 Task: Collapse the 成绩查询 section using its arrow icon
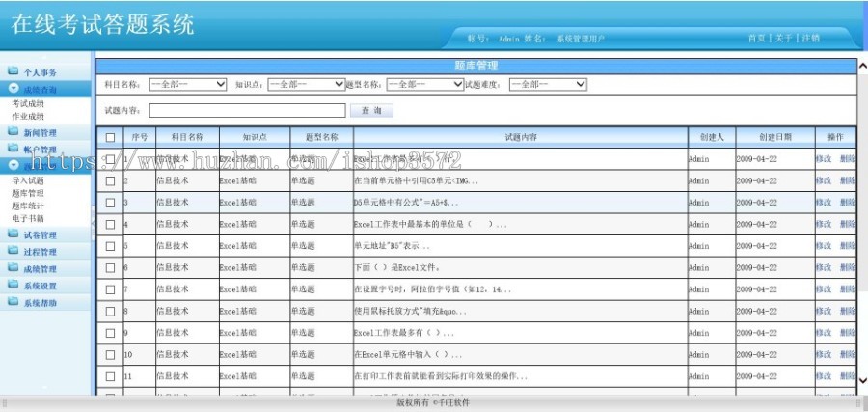point(14,89)
